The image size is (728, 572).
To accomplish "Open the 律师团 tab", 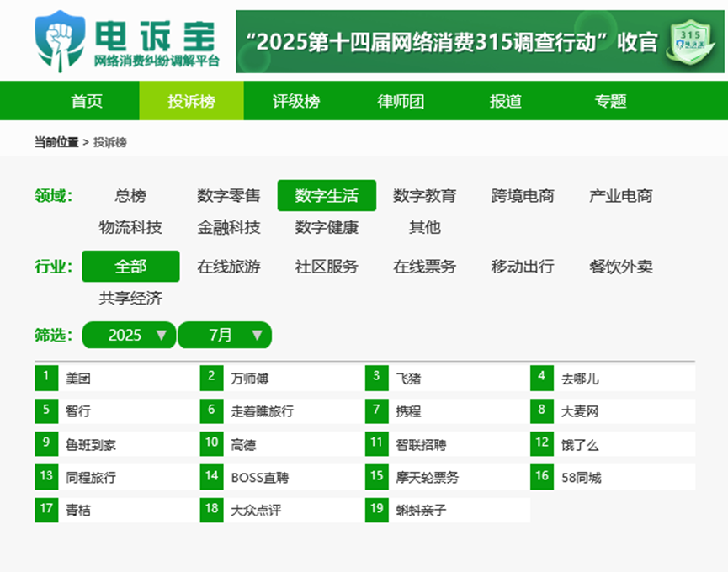I will click(x=401, y=101).
